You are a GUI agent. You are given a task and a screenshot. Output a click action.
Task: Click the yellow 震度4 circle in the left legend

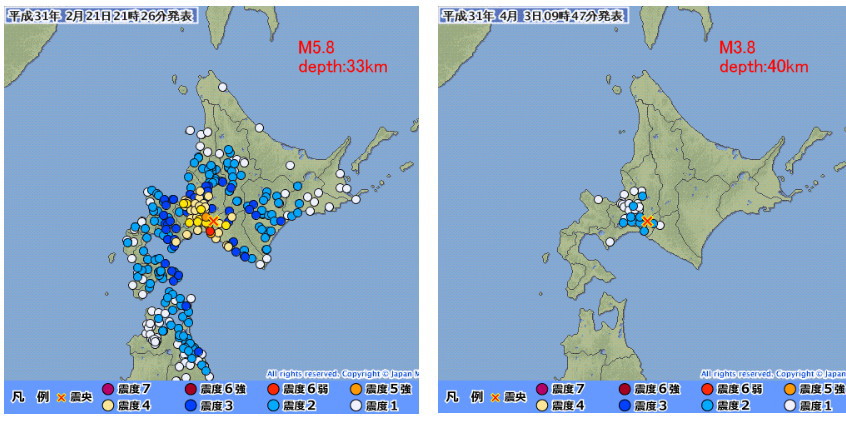(x=110, y=406)
